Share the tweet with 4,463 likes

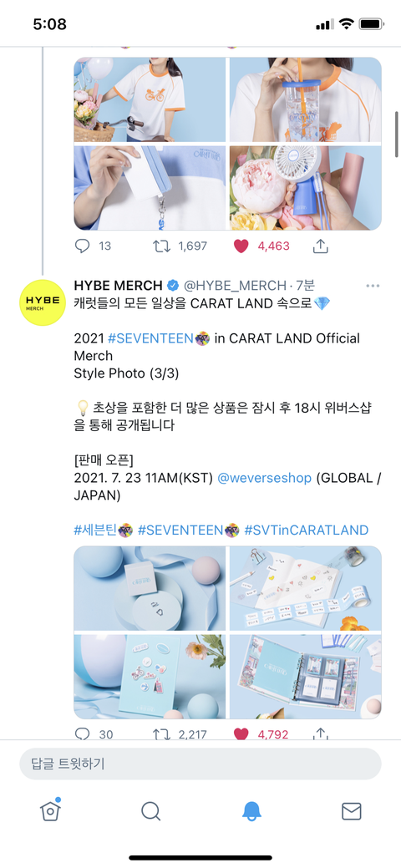point(321,246)
